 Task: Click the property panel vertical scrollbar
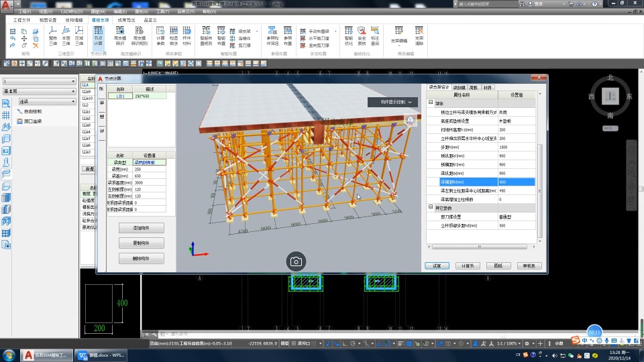pyautogui.click(x=539, y=191)
